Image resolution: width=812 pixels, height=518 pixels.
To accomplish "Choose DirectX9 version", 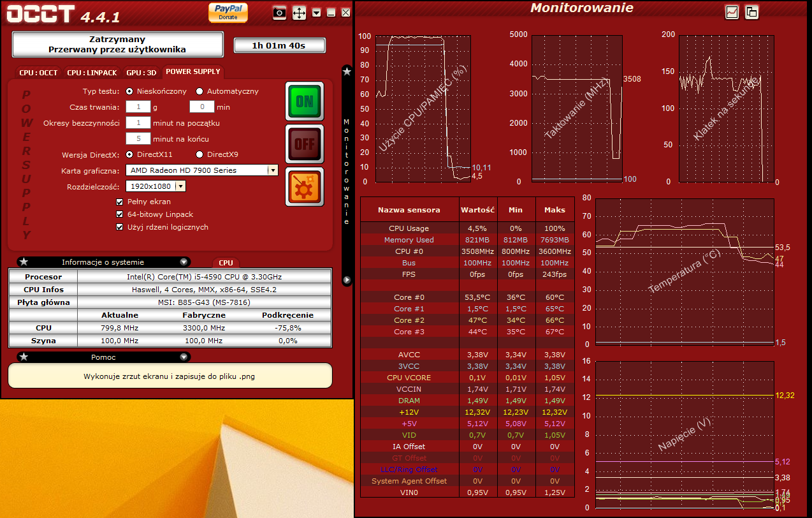I will [199, 154].
